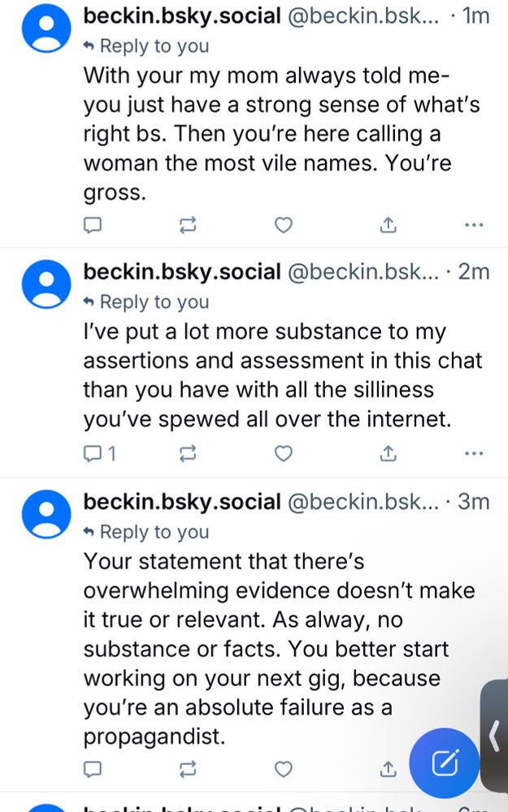Open more options on the 2m post

pyautogui.click(x=474, y=454)
